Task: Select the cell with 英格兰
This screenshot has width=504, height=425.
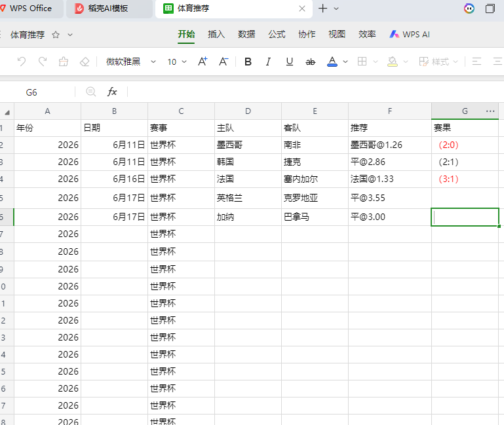Action: 248,198
